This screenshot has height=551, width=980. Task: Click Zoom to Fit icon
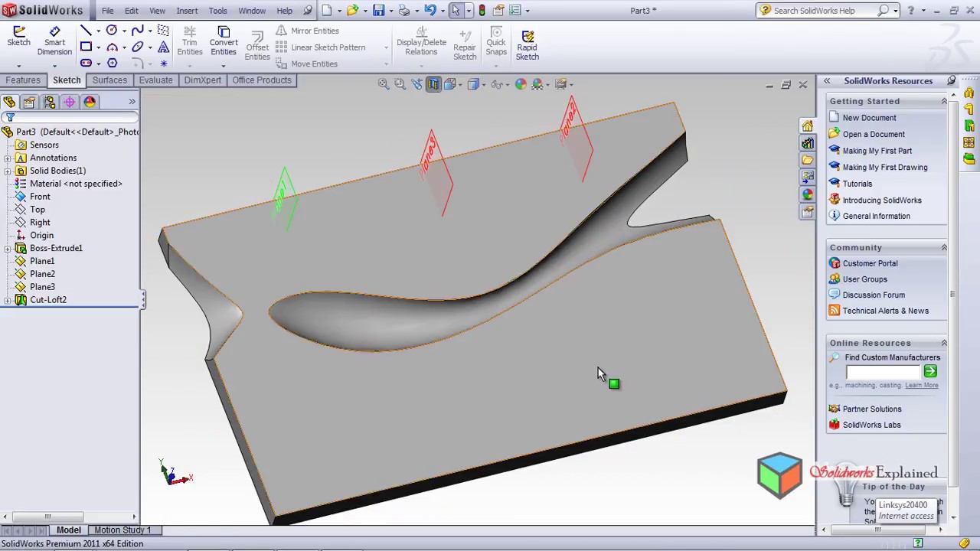384,84
